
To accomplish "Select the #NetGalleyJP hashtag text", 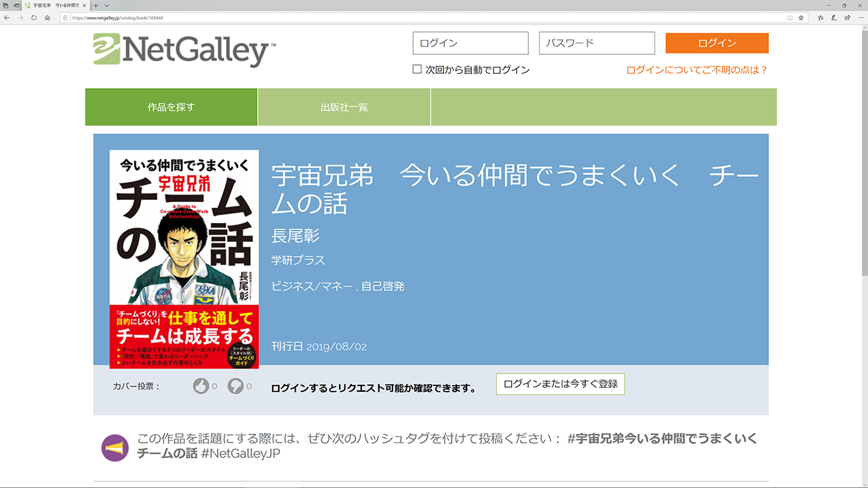I will [240, 453].
